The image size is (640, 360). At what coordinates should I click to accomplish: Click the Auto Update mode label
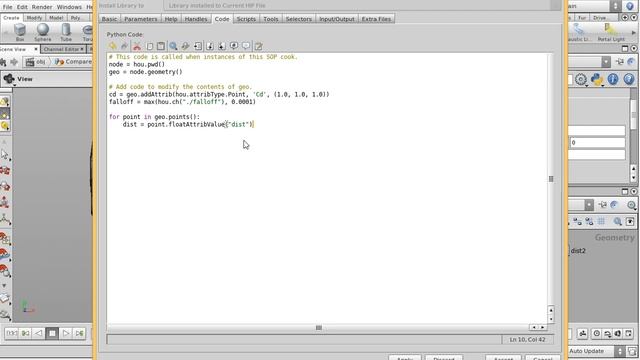click(586, 351)
